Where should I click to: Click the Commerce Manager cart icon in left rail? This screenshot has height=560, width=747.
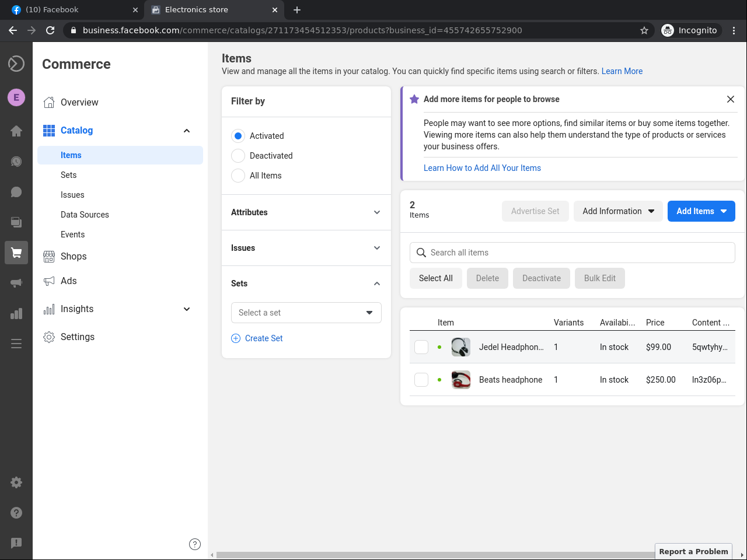point(16,253)
